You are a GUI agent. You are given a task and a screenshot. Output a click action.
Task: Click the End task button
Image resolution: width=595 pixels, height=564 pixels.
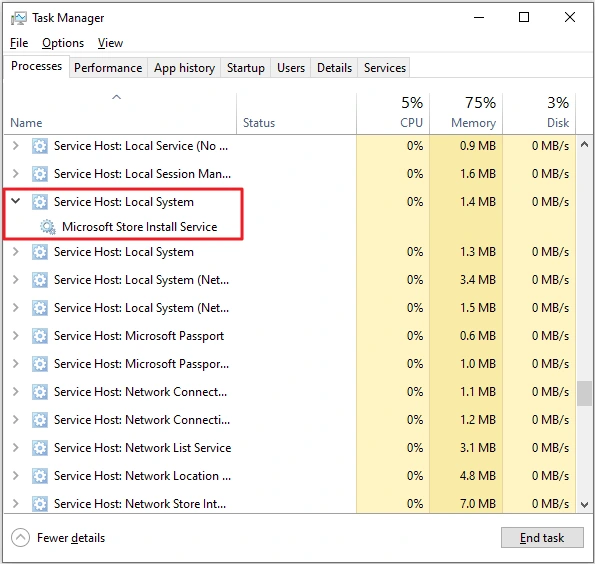pos(542,537)
